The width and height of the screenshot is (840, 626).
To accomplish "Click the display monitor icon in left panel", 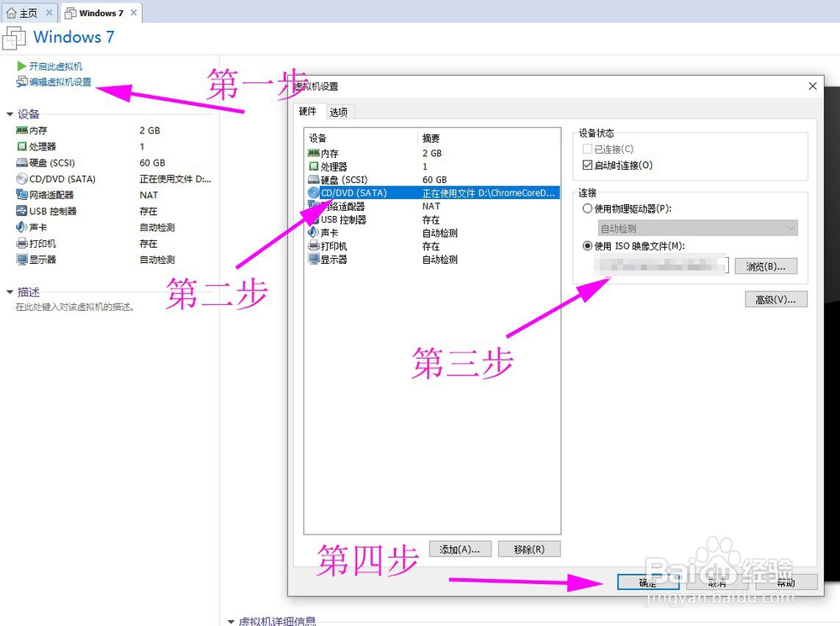I will point(22,260).
